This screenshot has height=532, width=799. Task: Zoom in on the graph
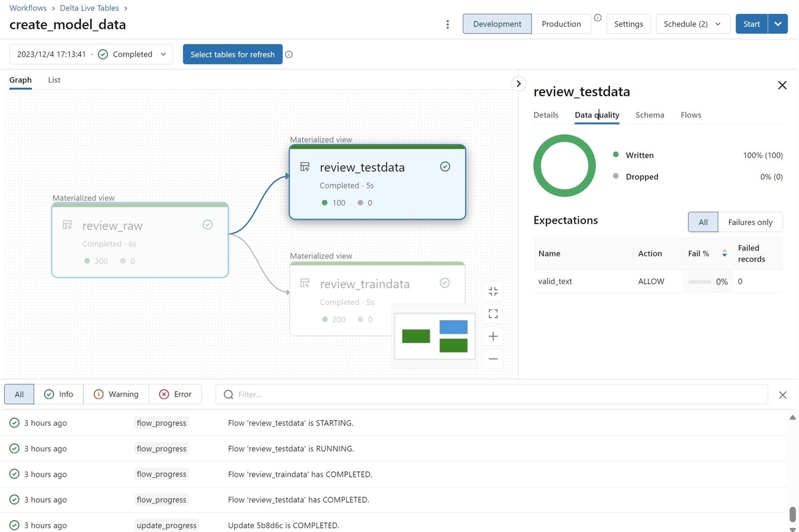pos(493,336)
